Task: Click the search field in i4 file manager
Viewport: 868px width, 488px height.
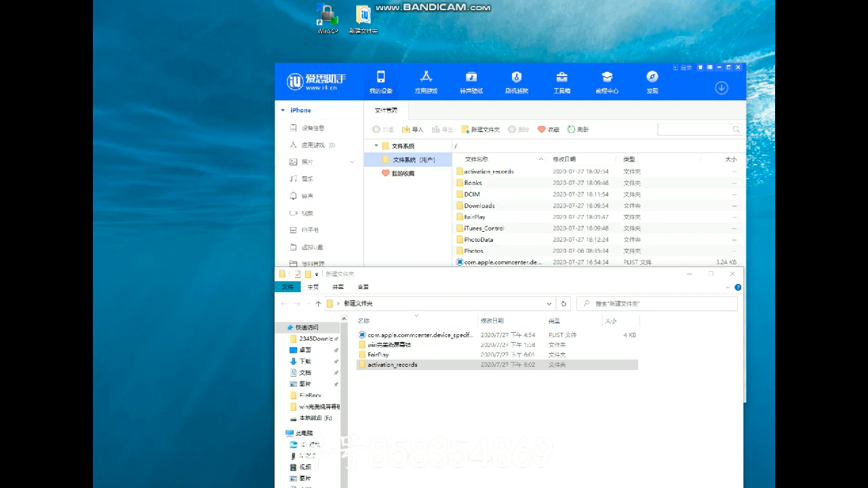Action: click(700, 129)
